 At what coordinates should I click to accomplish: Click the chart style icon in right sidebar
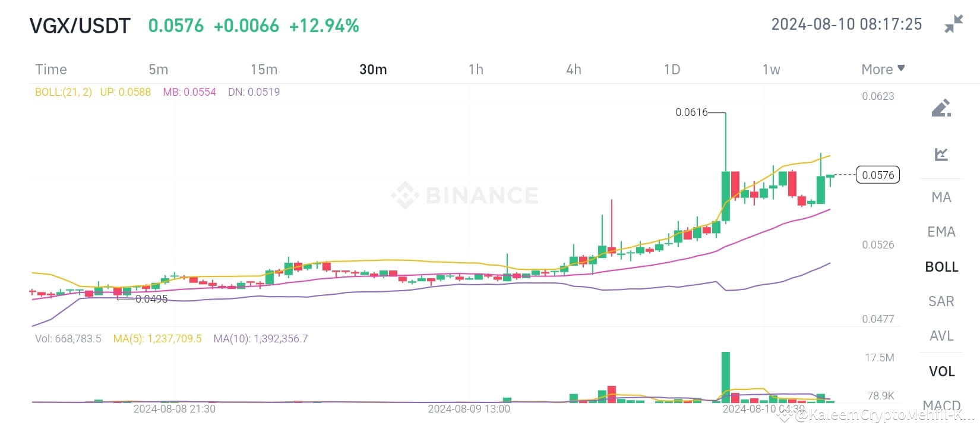click(x=941, y=154)
